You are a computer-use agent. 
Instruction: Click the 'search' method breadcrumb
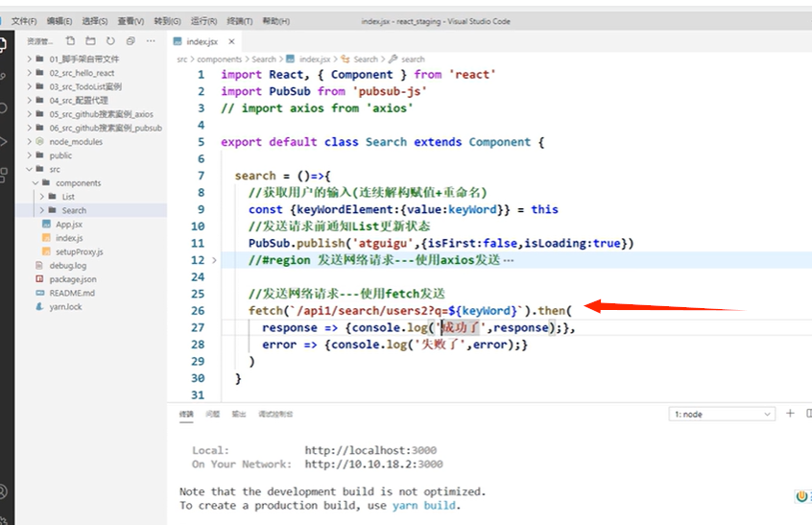[413, 59]
